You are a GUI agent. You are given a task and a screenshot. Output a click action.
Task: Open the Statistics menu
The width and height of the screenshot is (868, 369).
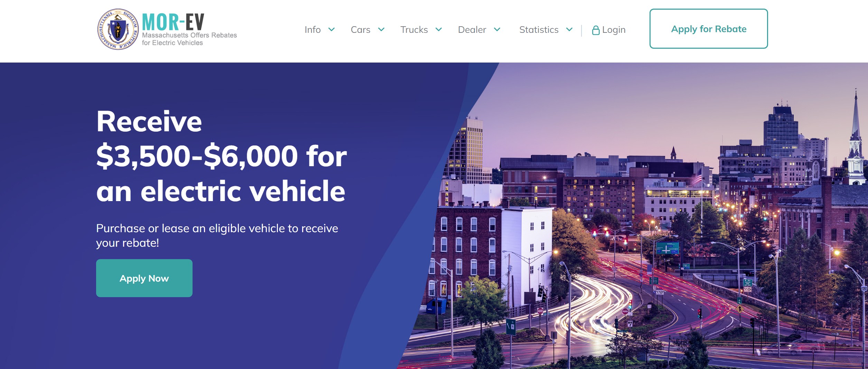pyautogui.click(x=539, y=30)
